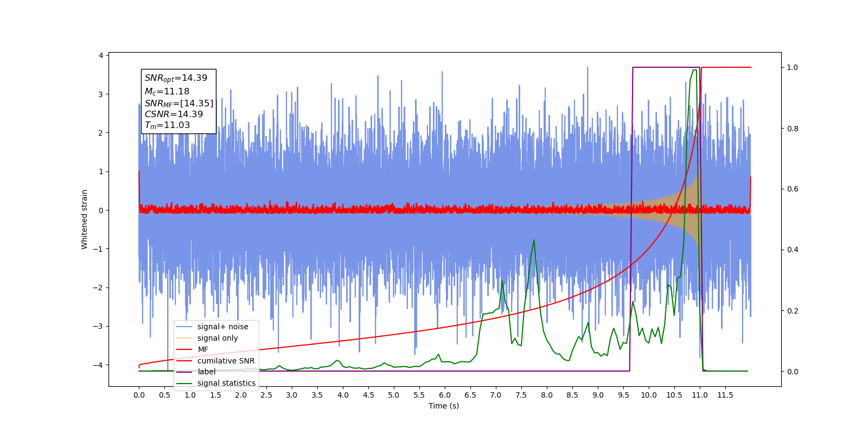Click the 11.0 tick on the time axis
The width and height of the screenshot is (868, 434).
700,395
